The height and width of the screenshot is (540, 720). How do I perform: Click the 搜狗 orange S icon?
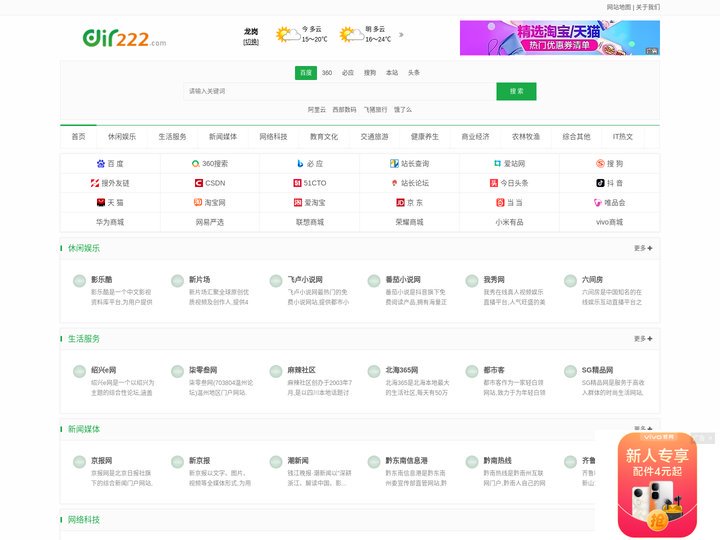tap(600, 163)
